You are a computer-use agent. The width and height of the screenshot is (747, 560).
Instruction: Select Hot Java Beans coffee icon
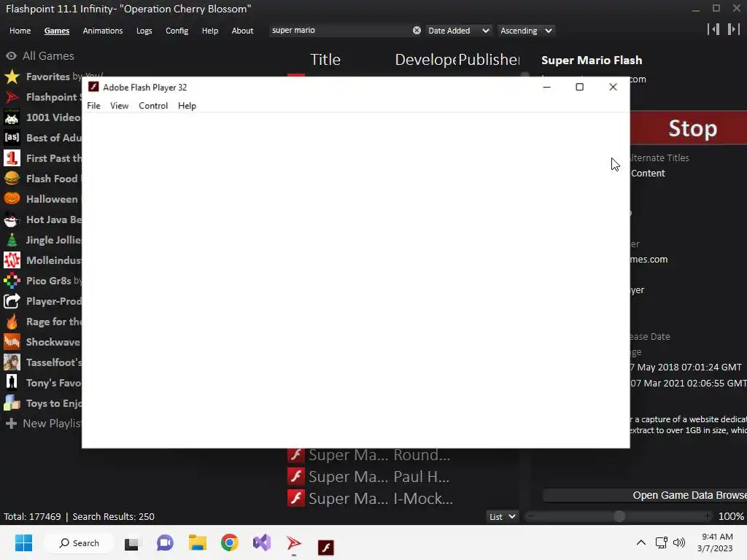pyautogui.click(x=12, y=219)
